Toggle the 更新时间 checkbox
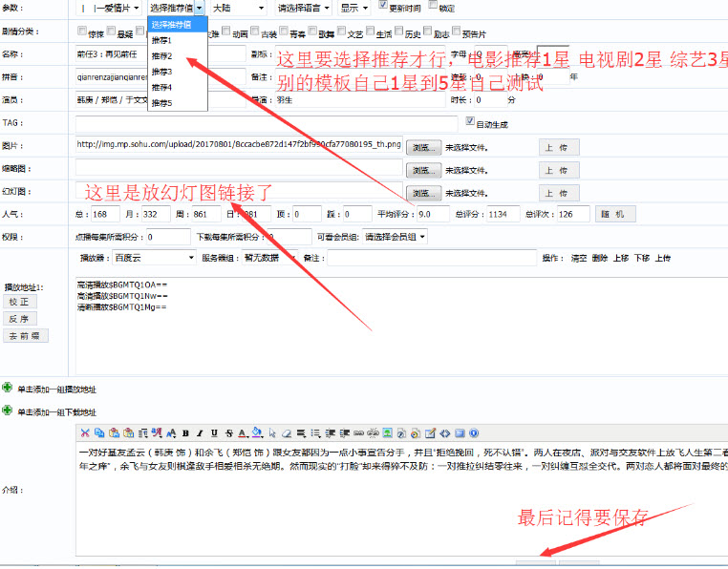 (x=382, y=5)
